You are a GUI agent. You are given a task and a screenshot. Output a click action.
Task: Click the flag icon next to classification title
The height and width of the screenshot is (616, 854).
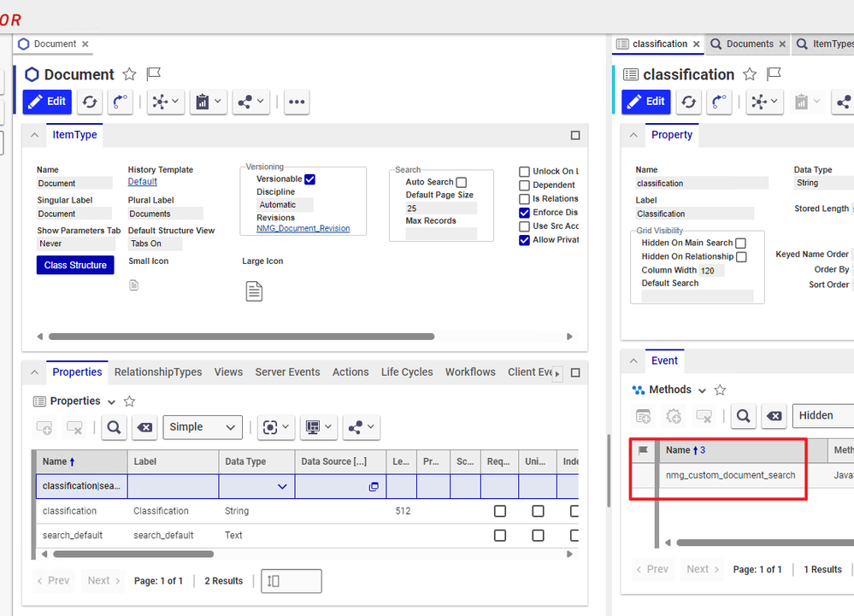tap(774, 74)
